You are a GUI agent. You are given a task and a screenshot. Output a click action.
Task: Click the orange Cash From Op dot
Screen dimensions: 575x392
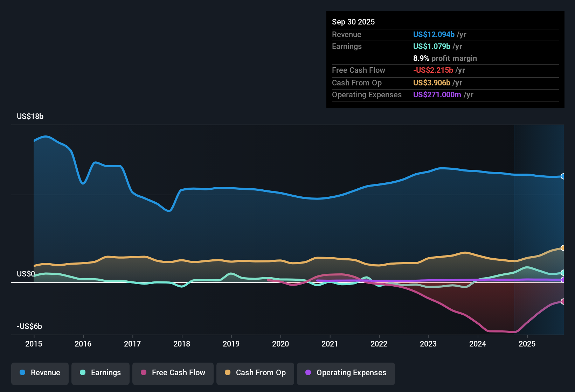(228, 373)
